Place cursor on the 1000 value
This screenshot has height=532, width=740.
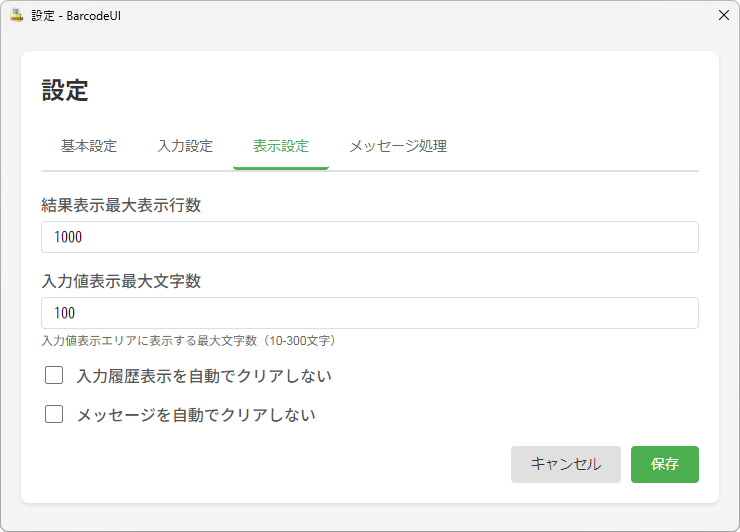[x=68, y=237]
